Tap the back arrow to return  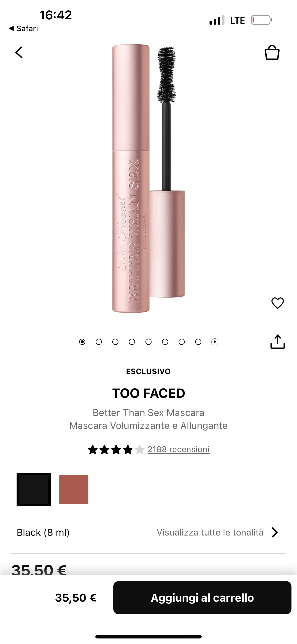(x=19, y=53)
